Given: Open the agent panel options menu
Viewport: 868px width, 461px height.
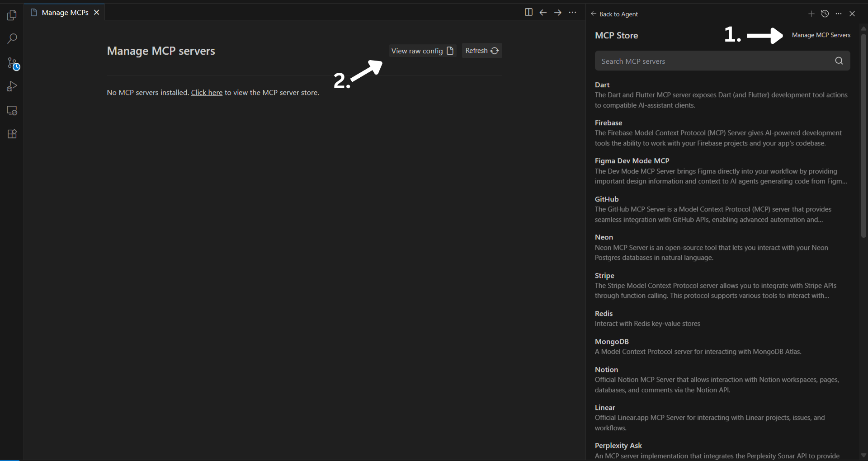Looking at the screenshot, I should click(x=839, y=14).
